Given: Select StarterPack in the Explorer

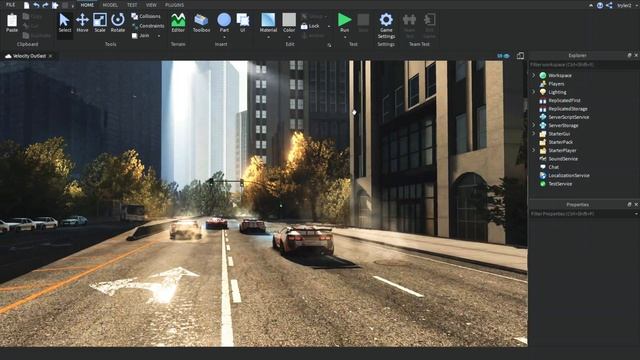Looking at the screenshot, I should [561, 142].
